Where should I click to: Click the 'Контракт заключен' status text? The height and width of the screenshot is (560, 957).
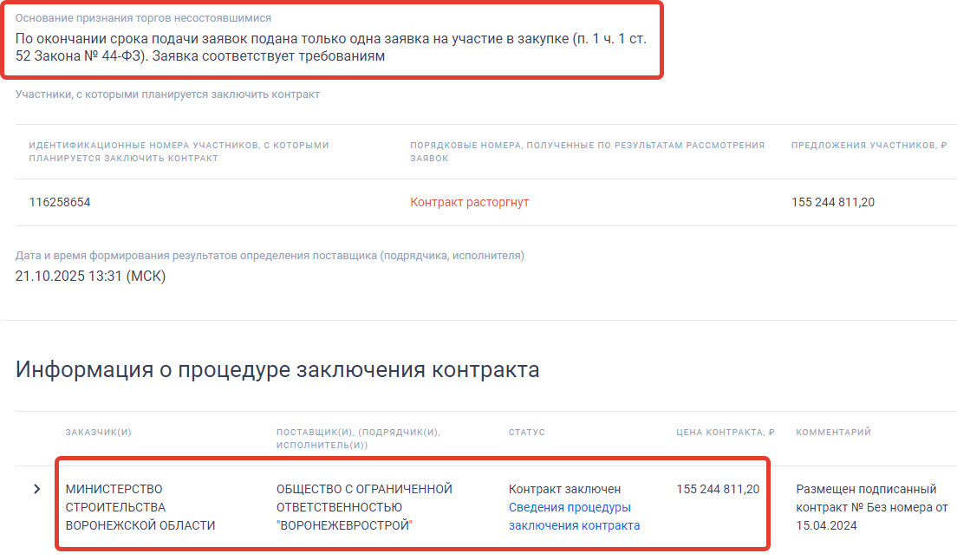pyautogui.click(x=564, y=489)
